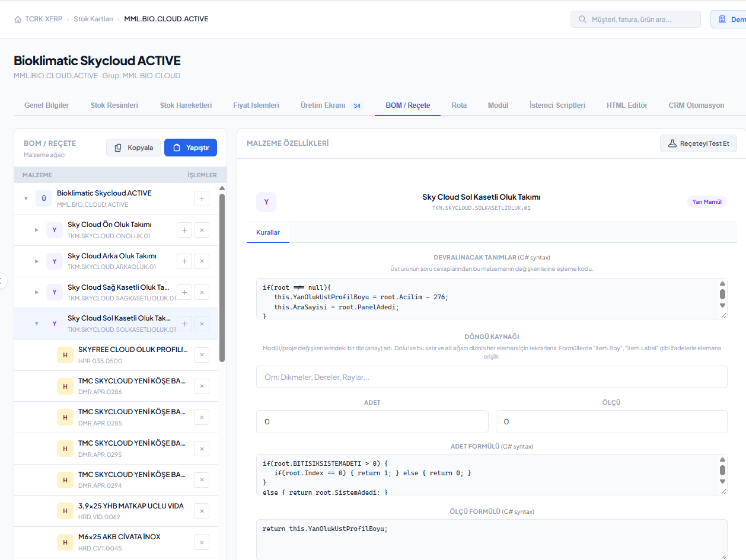Add child item to Bioklimatic Skycloud ACTIVE
The image size is (746, 560).
pos(202,199)
